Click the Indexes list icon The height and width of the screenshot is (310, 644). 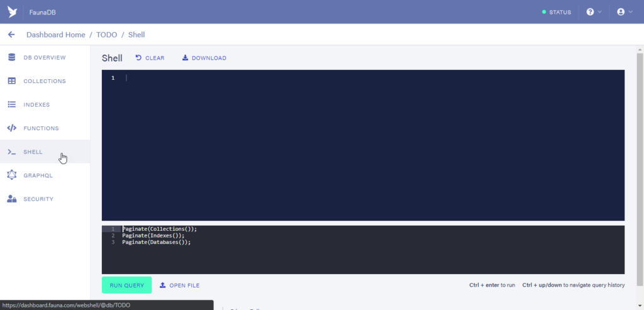12,105
